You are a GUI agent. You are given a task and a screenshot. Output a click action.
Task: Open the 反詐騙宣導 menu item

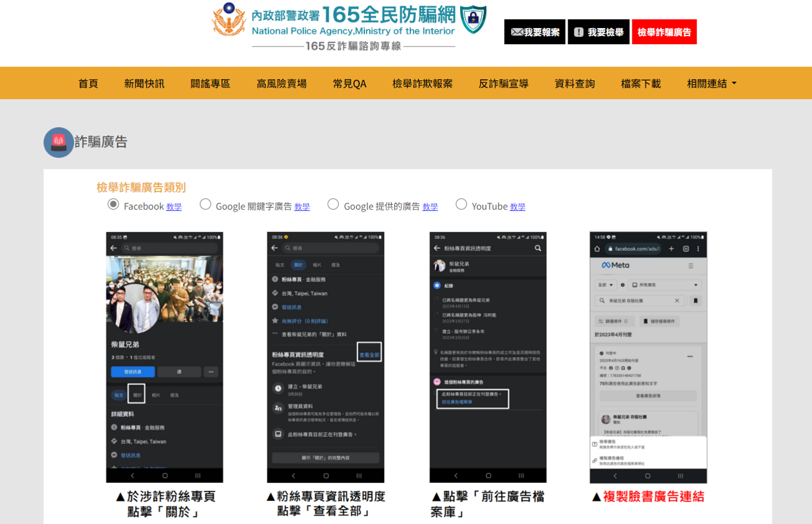504,83
